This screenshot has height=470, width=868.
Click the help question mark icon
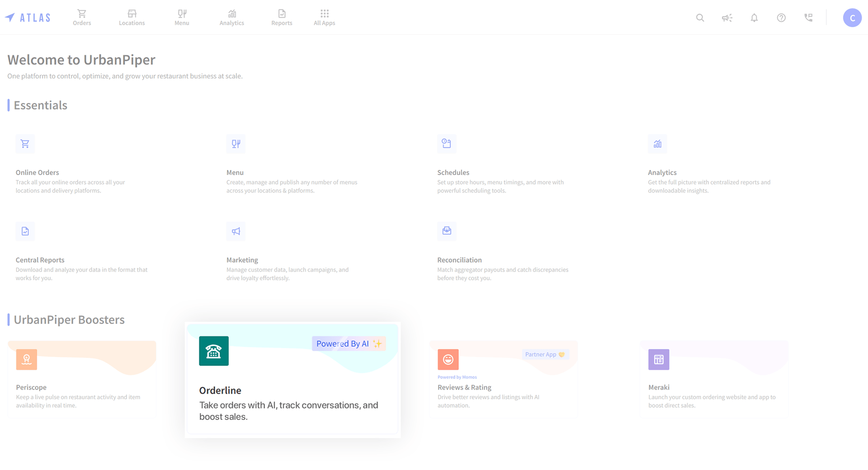(781, 18)
